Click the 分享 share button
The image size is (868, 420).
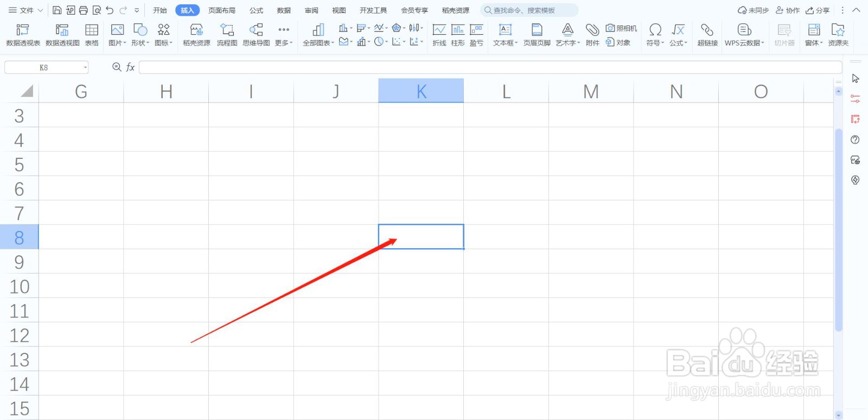tap(818, 10)
